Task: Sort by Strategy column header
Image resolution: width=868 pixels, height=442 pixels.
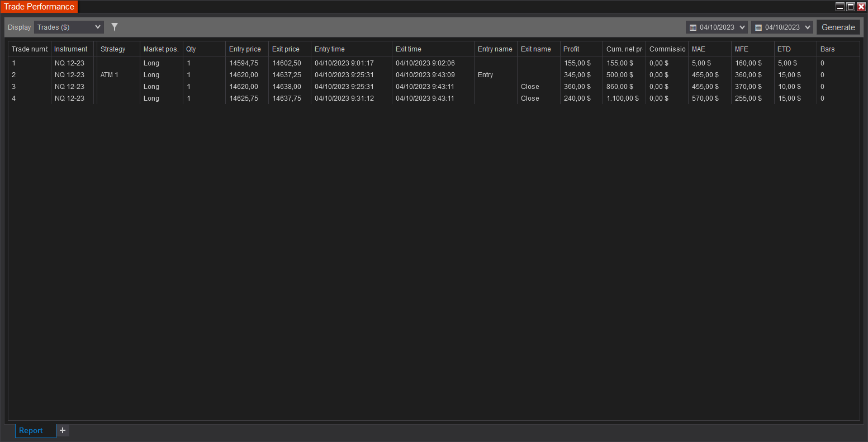Action: click(118, 49)
